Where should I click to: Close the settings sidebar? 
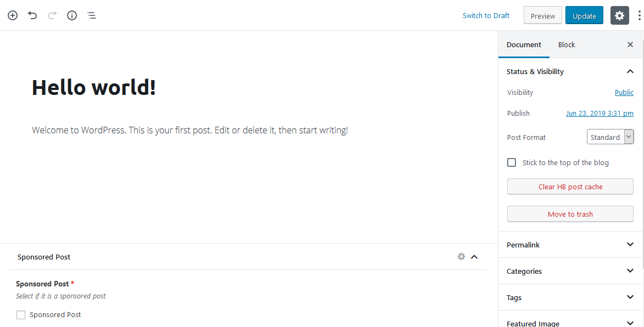(x=630, y=44)
